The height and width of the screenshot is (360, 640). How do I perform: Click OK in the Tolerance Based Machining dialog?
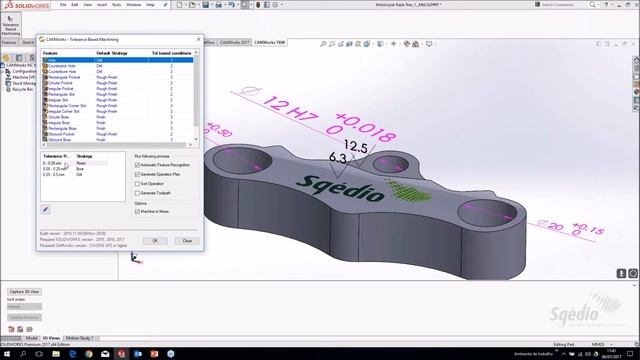[155, 241]
